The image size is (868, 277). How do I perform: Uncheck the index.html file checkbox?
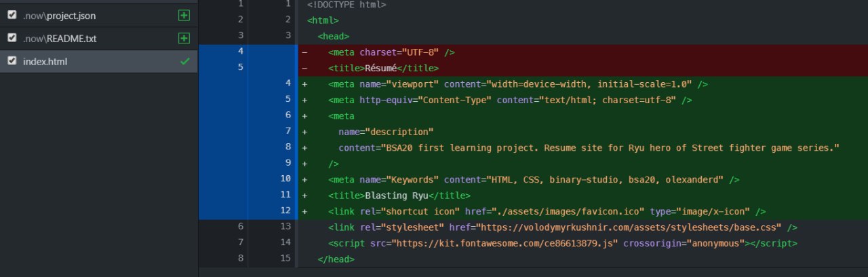12,61
